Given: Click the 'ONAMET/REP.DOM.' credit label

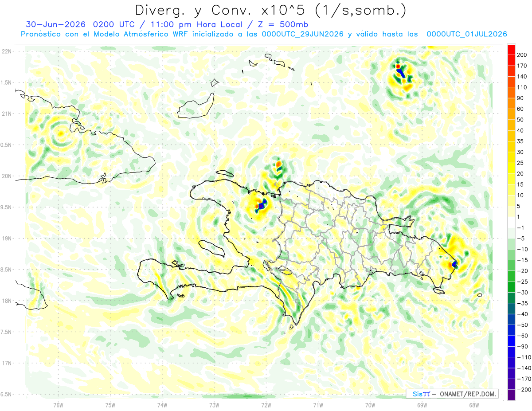Looking at the screenshot, I should [x=467, y=394].
